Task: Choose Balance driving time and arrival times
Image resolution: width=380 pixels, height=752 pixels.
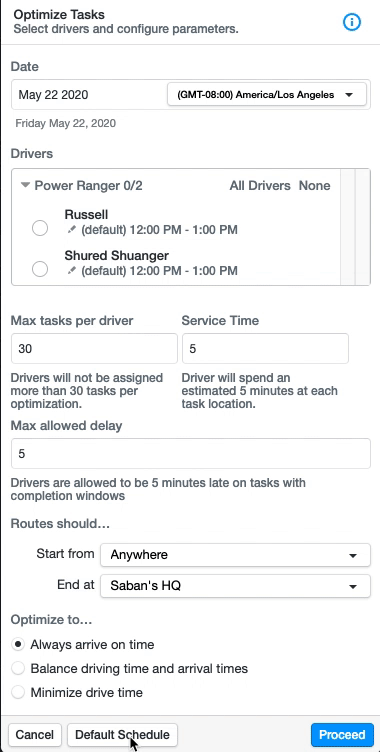Action: 18,669
